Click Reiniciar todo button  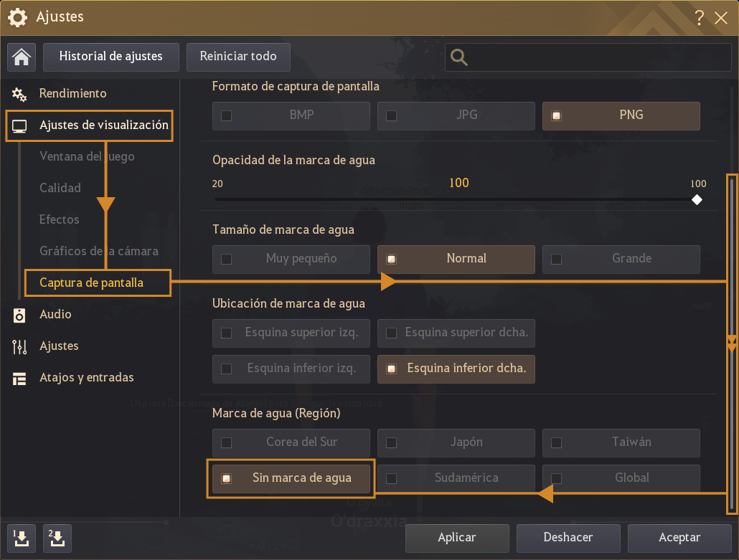pos(238,57)
